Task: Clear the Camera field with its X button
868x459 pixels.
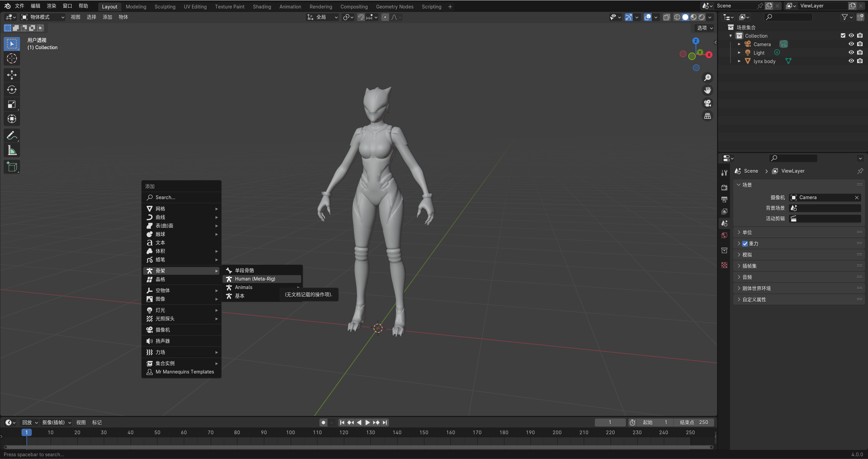Action: point(856,197)
